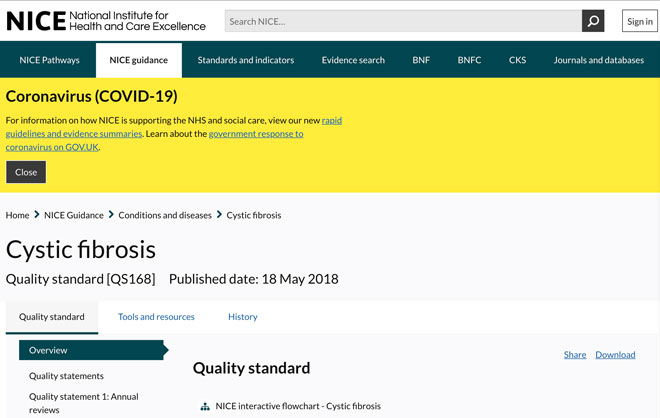Select Overview in the side menu
660x418 pixels.
[x=93, y=350]
